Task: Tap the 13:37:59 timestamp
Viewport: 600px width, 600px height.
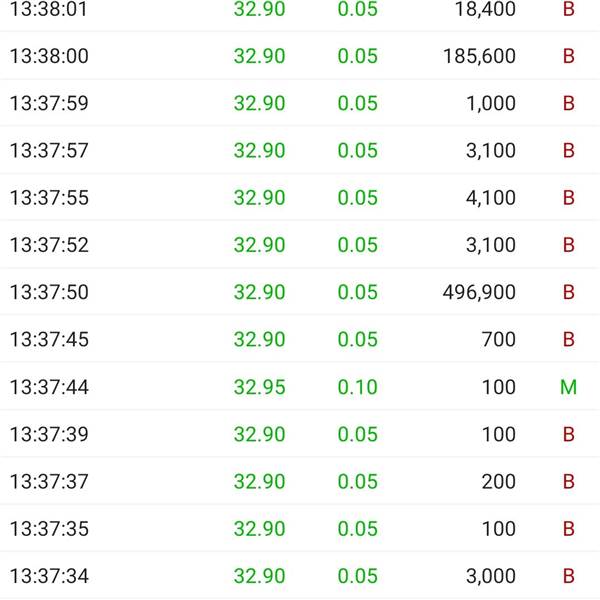Action: [49, 103]
